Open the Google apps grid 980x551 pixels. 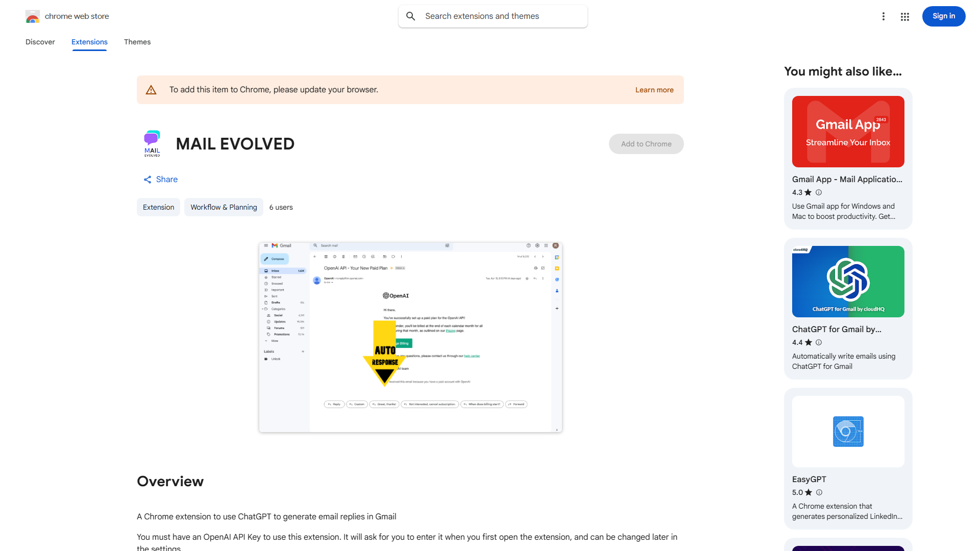pyautogui.click(x=904, y=16)
